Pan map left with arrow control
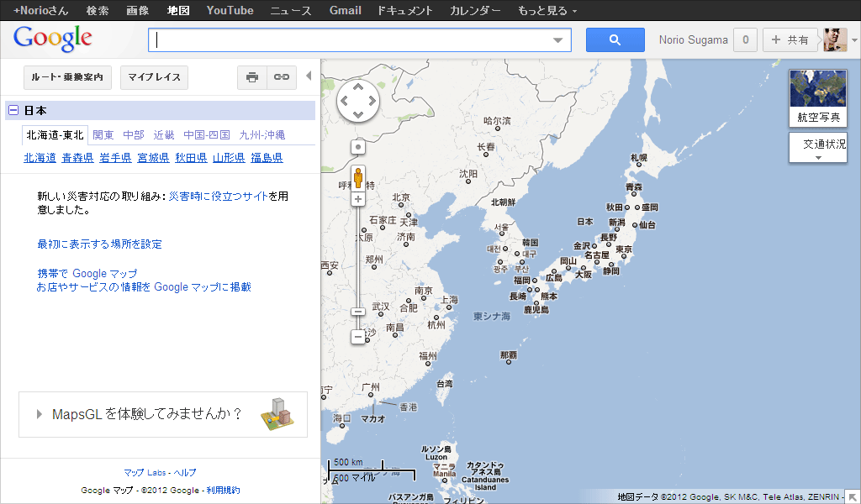Image resolution: width=861 pixels, height=504 pixels. 344,101
